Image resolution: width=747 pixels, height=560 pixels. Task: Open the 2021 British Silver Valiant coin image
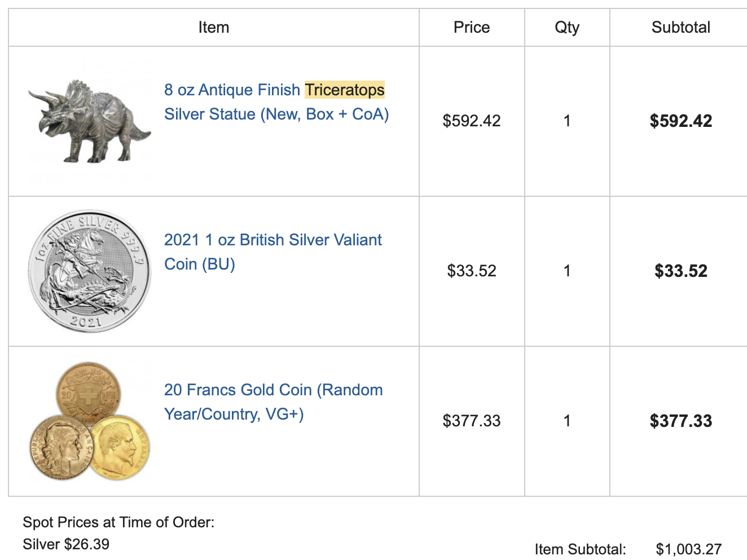click(x=89, y=271)
